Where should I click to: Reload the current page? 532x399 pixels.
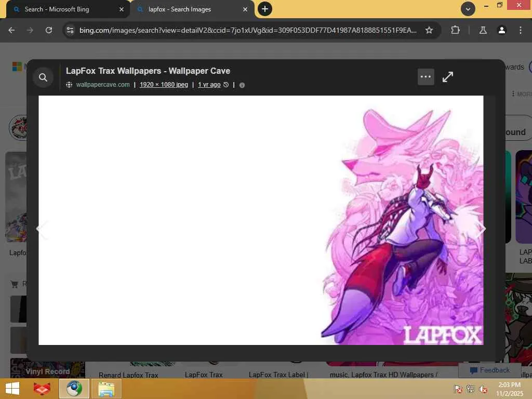point(49,30)
